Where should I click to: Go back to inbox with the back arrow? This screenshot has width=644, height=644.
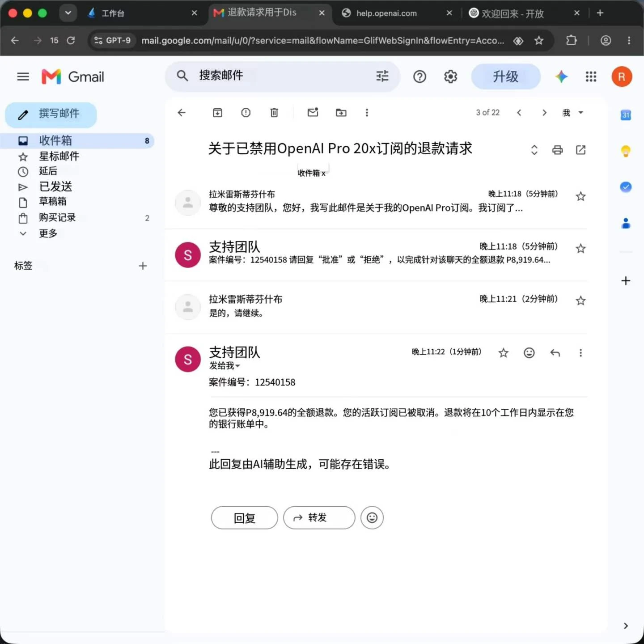coord(182,113)
